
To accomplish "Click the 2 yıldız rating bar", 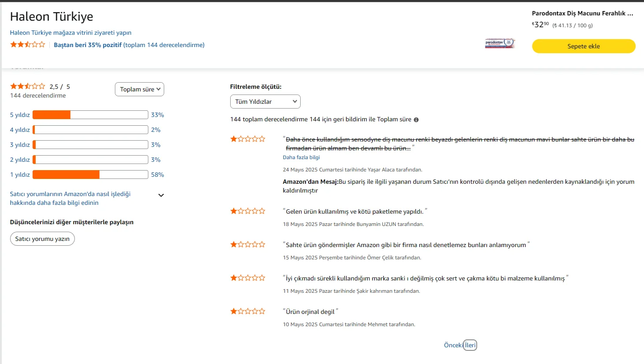I will (x=90, y=160).
